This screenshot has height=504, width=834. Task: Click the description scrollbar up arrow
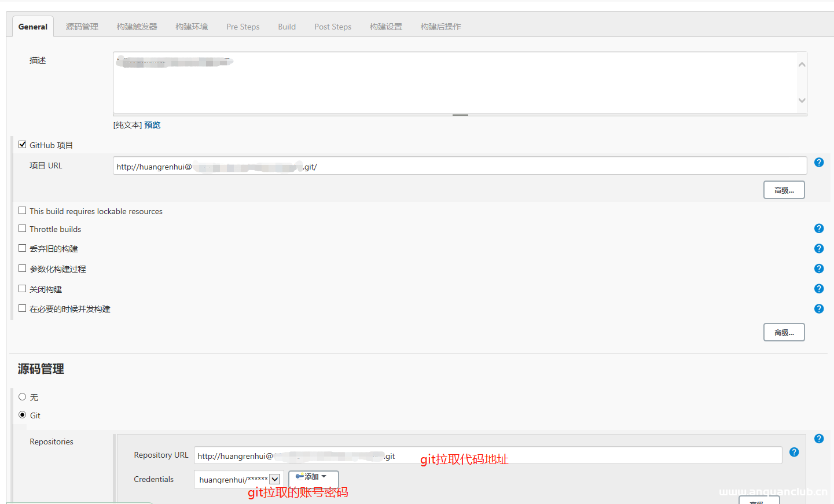[x=802, y=64]
